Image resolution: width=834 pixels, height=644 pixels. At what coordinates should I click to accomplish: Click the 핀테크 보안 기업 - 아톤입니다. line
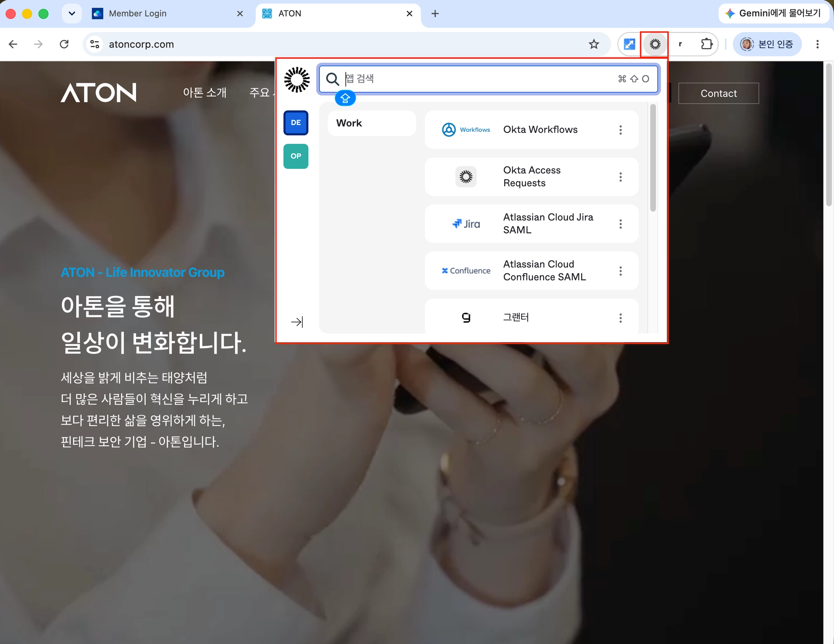(x=140, y=442)
